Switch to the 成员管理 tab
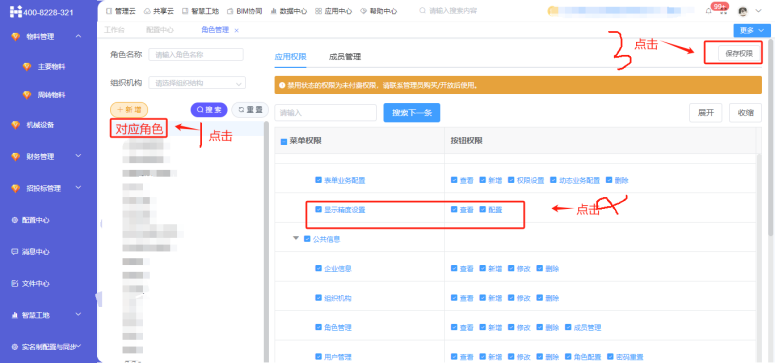 tap(344, 57)
